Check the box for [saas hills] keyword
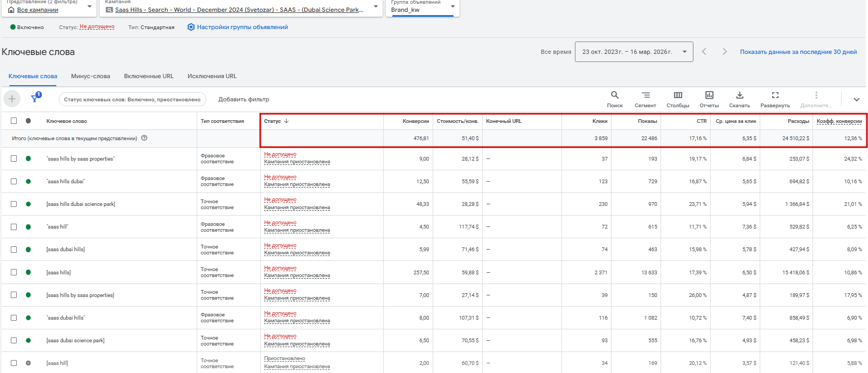Image resolution: width=868 pixels, height=373 pixels. click(14, 272)
